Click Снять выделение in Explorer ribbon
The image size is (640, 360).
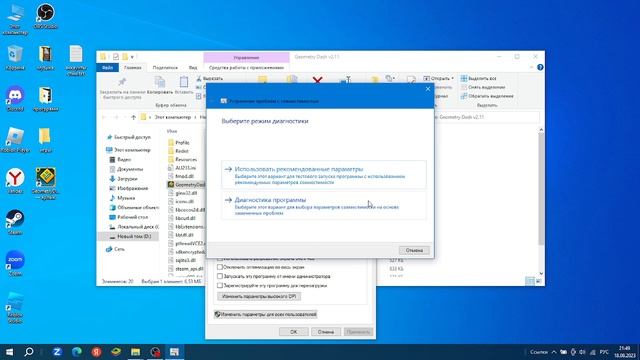[x=482, y=87]
